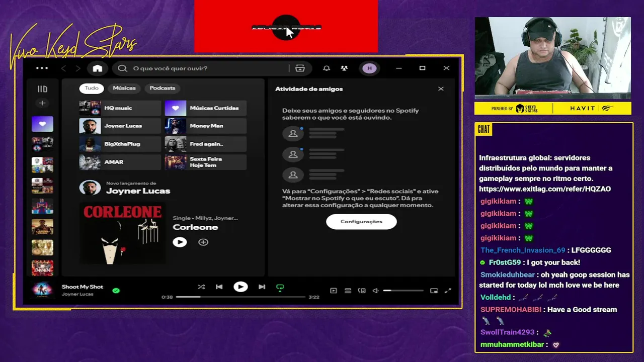This screenshot has height=362, width=644.
Task: Click username 'Smokieduhbear' in chat
Action: pos(508,275)
